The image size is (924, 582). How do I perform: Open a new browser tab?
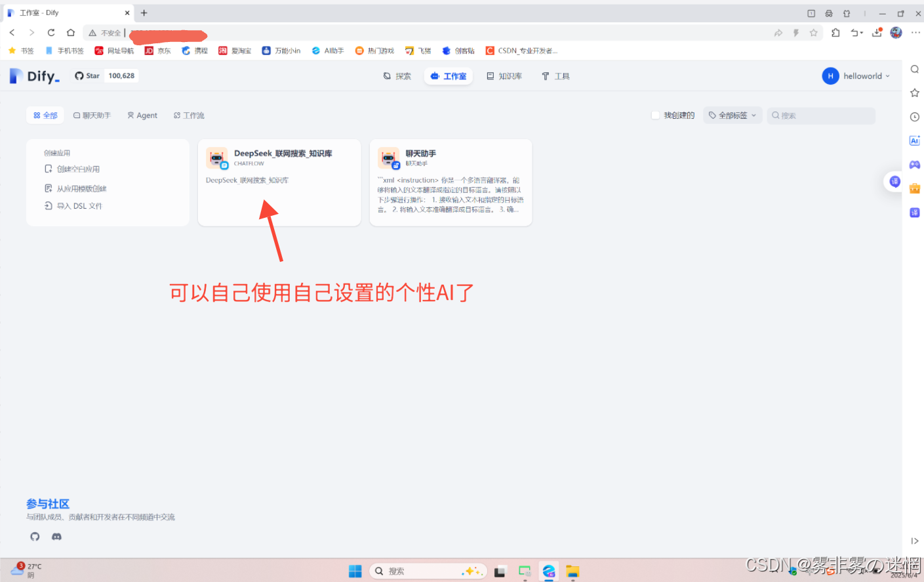[x=144, y=12]
